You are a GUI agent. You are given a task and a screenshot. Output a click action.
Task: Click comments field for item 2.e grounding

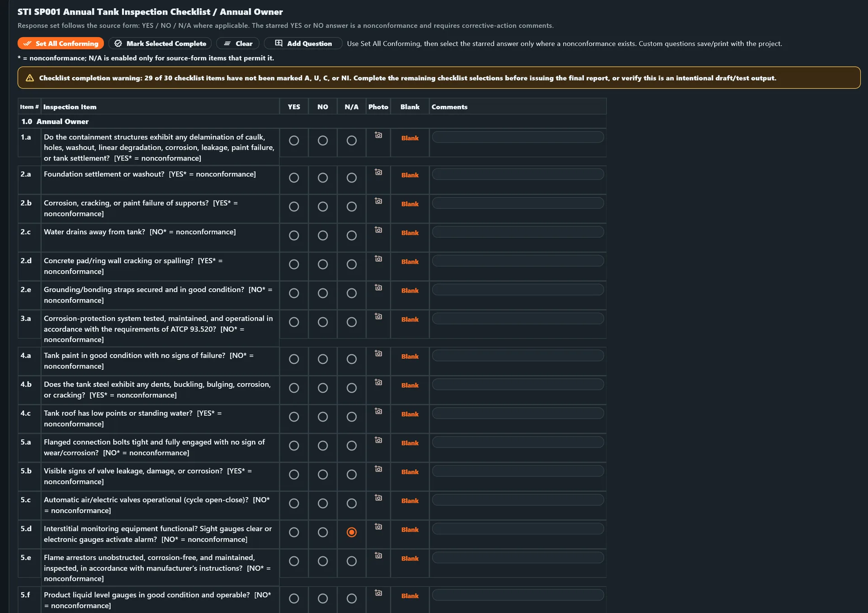(518, 290)
